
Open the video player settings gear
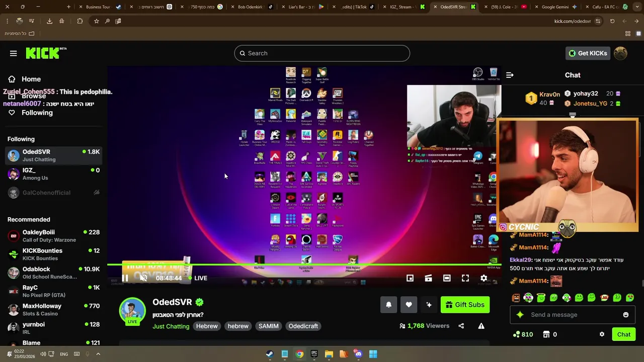484,278
